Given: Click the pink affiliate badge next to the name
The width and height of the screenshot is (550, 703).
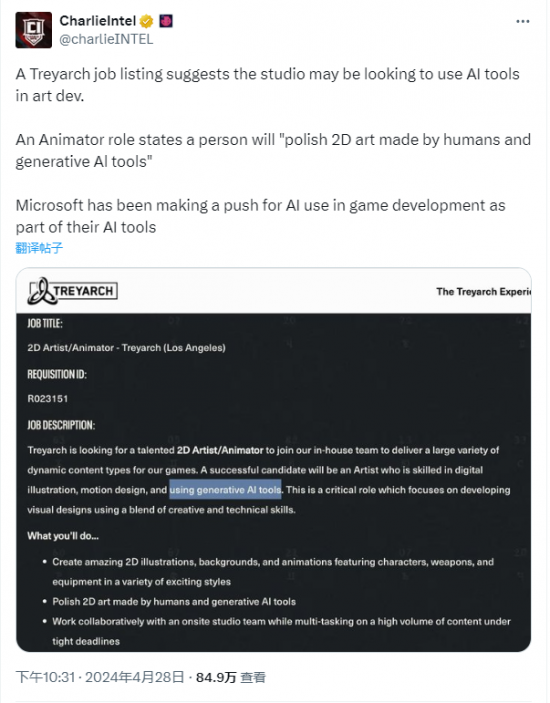Looking at the screenshot, I should (x=166, y=21).
